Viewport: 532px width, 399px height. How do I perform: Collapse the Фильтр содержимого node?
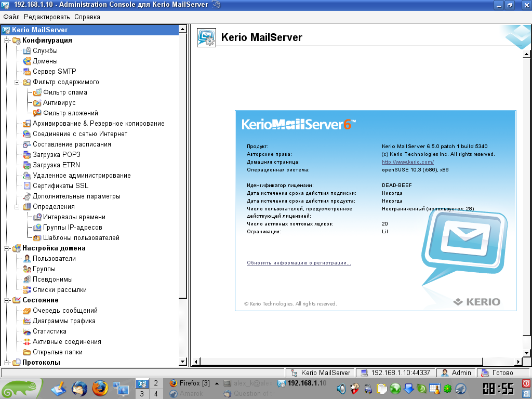pyautogui.click(x=17, y=82)
